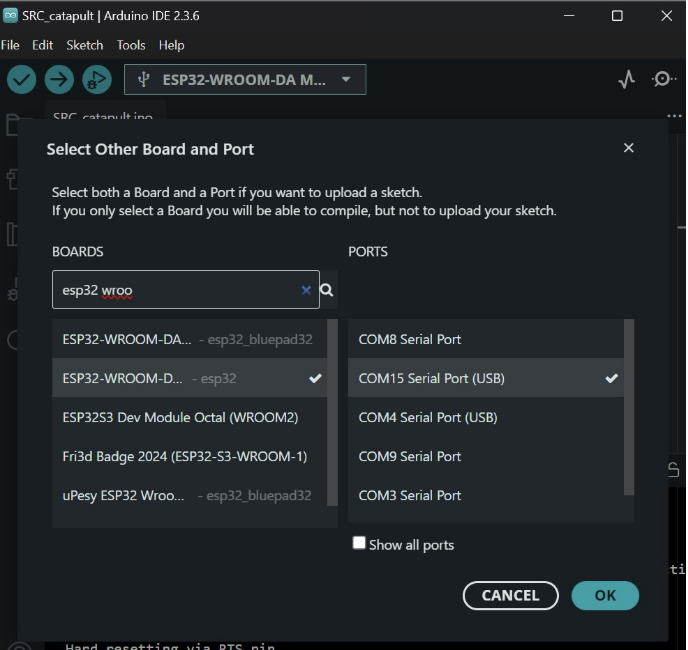Screen dimensions: 688x650
Task: Click the boards list scrollbar
Action: click(x=333, y=400)
